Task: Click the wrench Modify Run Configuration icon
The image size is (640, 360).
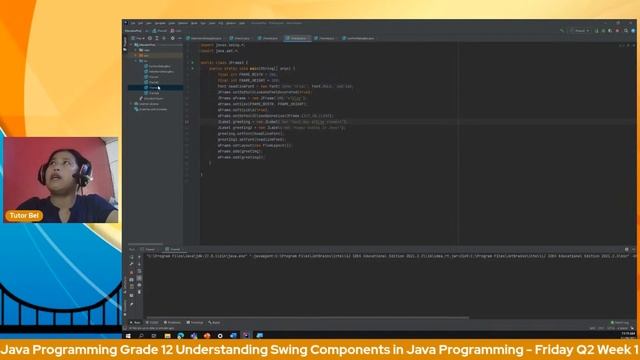Action: (131, 264)
